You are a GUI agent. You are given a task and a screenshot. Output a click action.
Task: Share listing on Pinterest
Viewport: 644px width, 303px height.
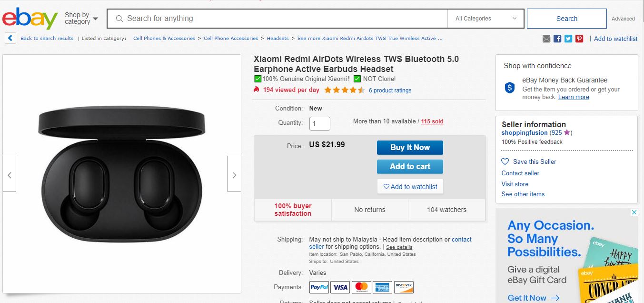(x=579, y=39)
